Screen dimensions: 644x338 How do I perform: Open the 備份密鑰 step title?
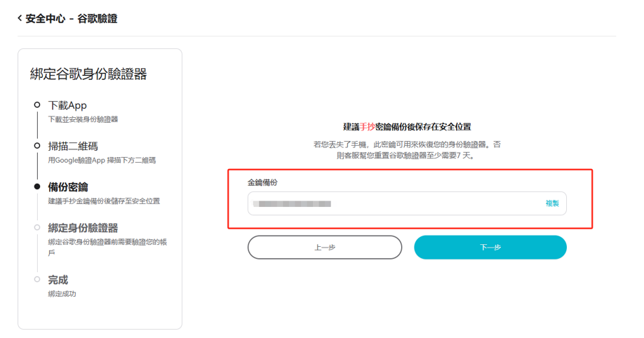point(68,187)
